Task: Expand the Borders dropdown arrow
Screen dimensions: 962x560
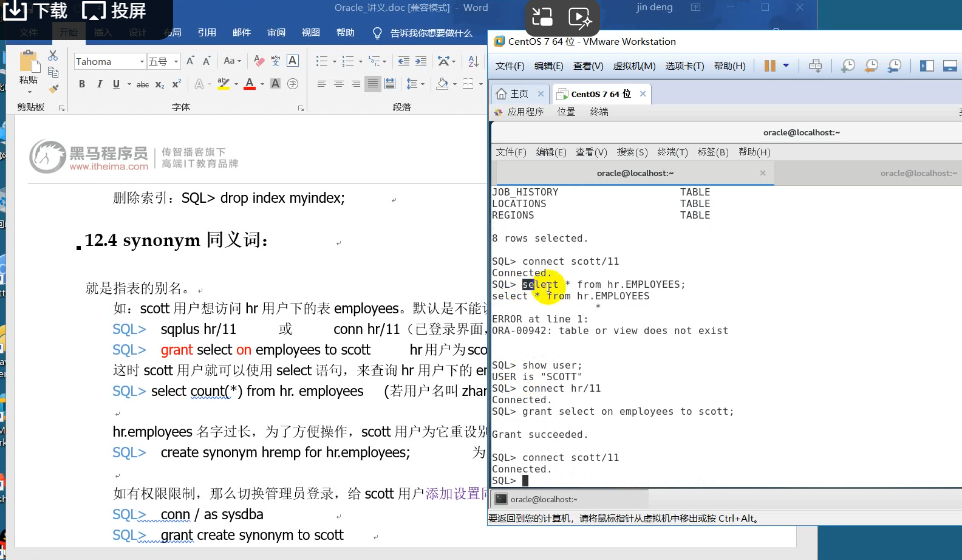Action: (x=480, y=84)
